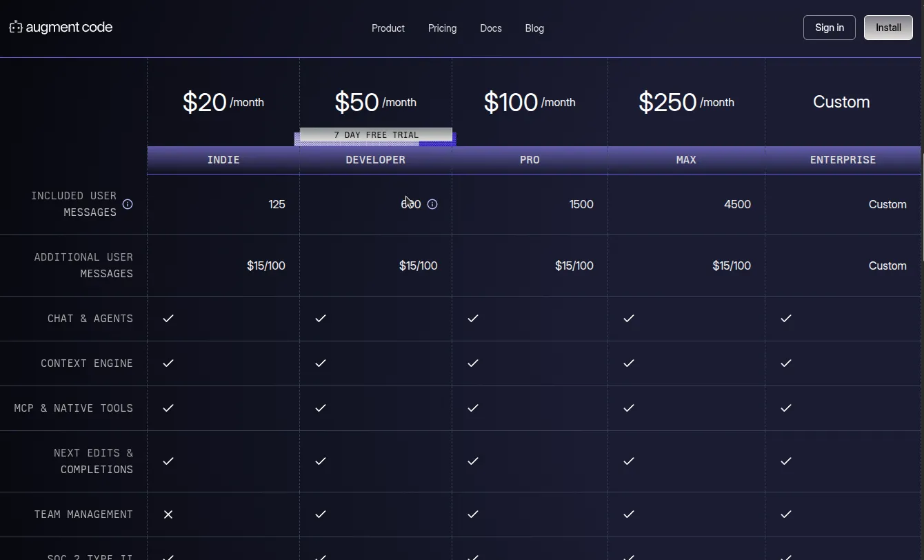
Task: Click the Max Chat & Agents checkmark
Action: tap(629, 319)
